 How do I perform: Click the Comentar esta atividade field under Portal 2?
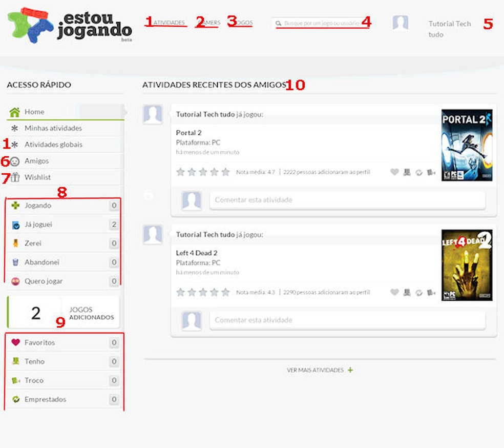347,200
